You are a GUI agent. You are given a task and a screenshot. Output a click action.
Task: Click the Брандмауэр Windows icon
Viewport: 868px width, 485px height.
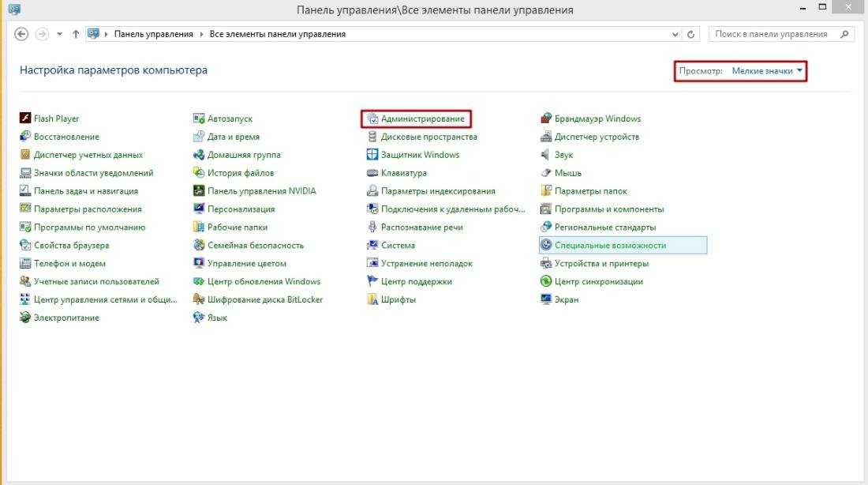(x=546, y=118)
